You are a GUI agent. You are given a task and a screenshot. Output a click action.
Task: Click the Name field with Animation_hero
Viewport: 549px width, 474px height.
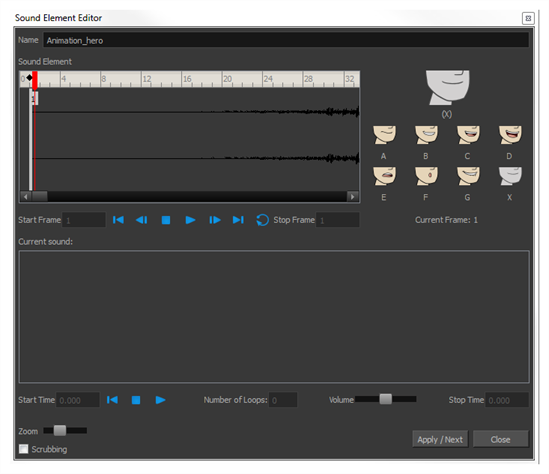coord(286,40)
